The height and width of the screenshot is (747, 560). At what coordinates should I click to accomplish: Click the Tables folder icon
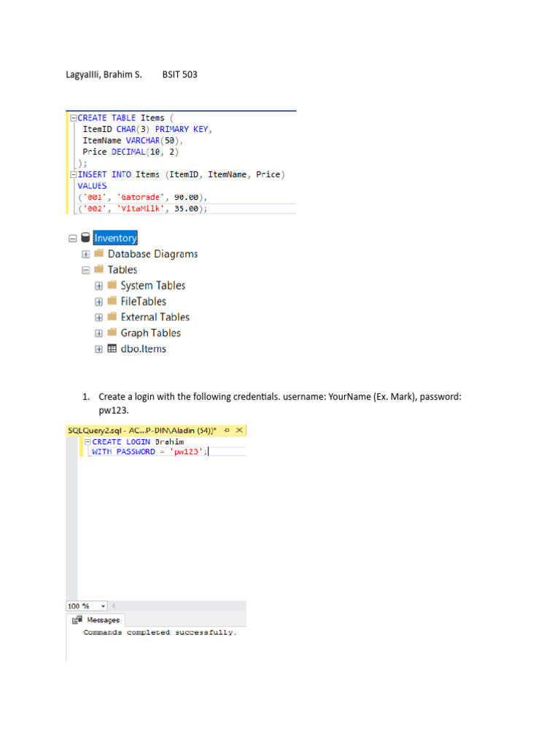coord(99,269)
